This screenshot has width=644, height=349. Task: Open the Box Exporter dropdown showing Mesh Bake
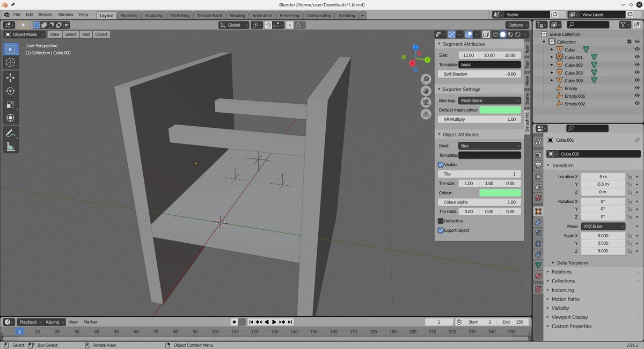coord(489,100)
